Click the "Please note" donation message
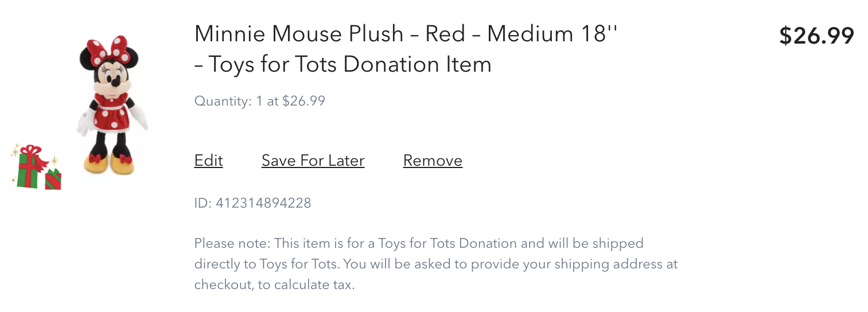Screen dimensions: 868x312 click(418, 243)
